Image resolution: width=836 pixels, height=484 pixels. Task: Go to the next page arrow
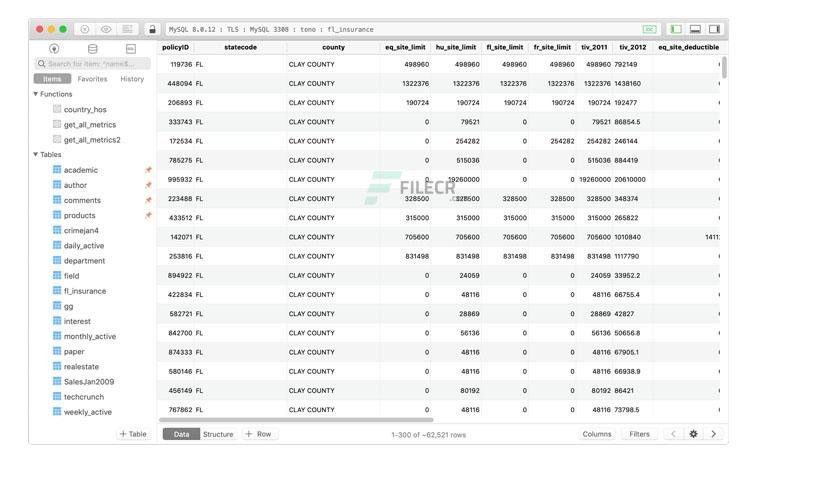[x=713, y=434]
